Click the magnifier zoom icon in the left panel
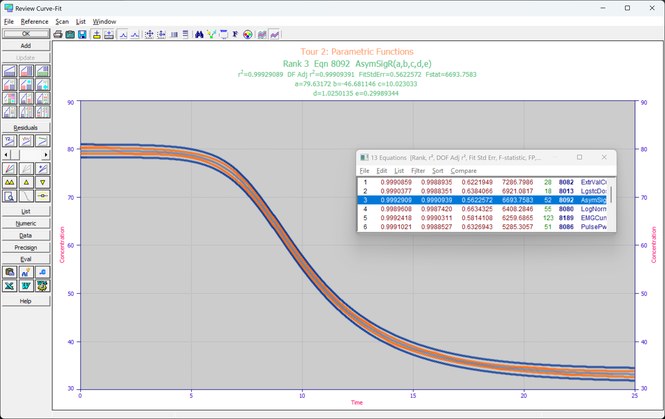This screenshot has width=665, height=419. (x=9, y=196)
